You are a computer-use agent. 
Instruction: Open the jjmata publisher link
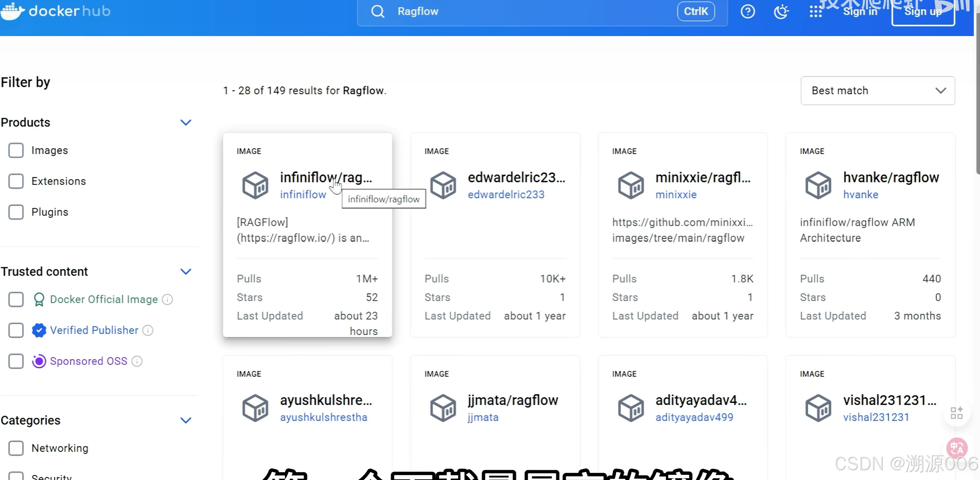(483, 418)
